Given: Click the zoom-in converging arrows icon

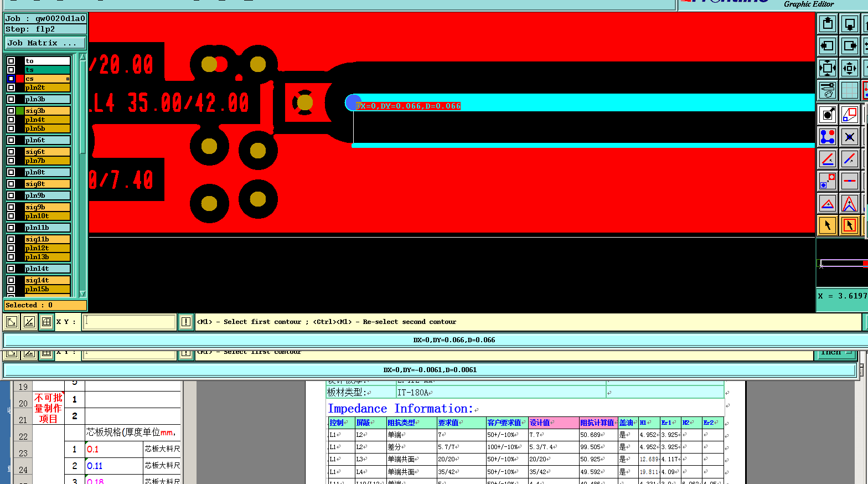Looking at the screenshot, I should (x=850, y=68).
